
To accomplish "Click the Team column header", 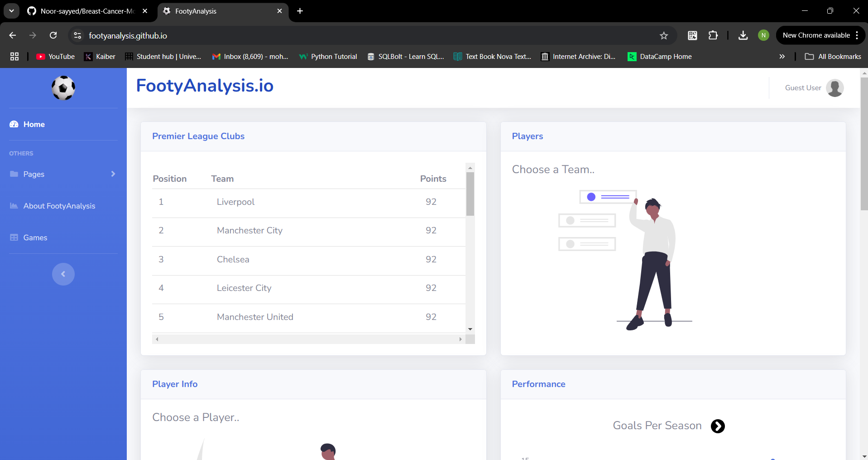I will [222, 179].
